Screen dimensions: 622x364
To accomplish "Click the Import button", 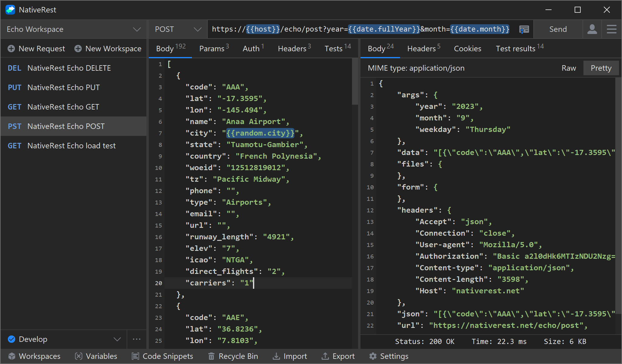I will click(x=290, y=356).
